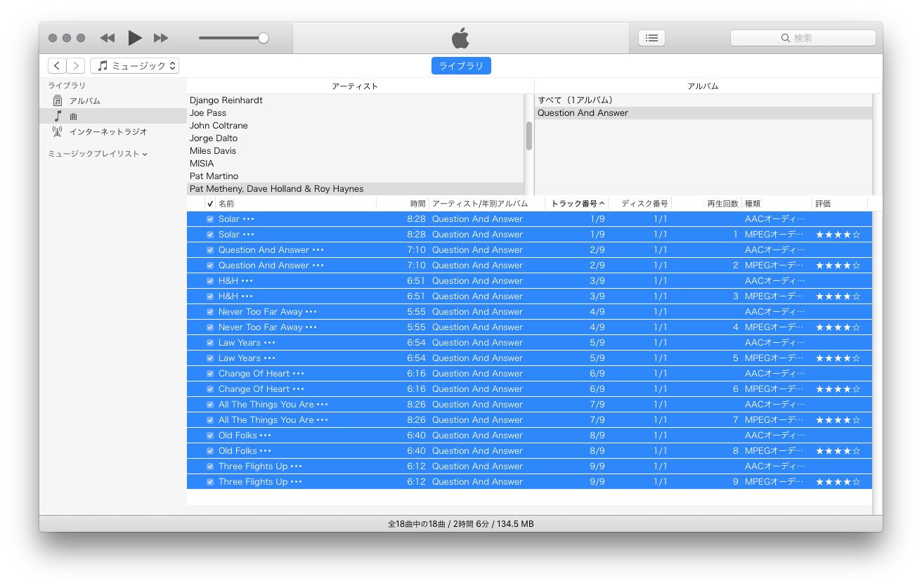Click the music note icon beside 曲
Image resolution: width=922 pixels, height=588 pixels.
pos(58,116)
